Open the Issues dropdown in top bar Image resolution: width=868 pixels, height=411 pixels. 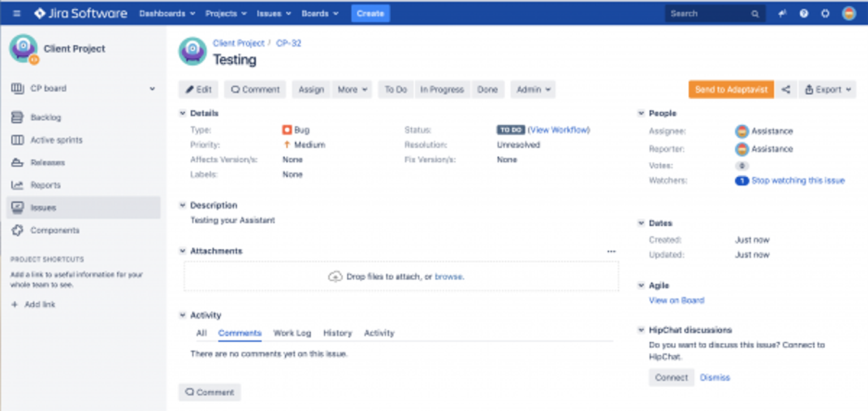[273, 13]
